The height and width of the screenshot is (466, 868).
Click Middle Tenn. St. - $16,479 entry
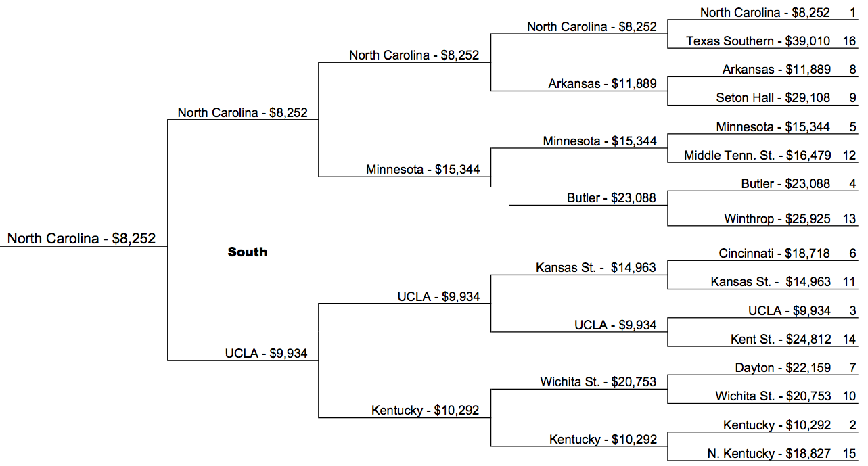coord(757,156)
